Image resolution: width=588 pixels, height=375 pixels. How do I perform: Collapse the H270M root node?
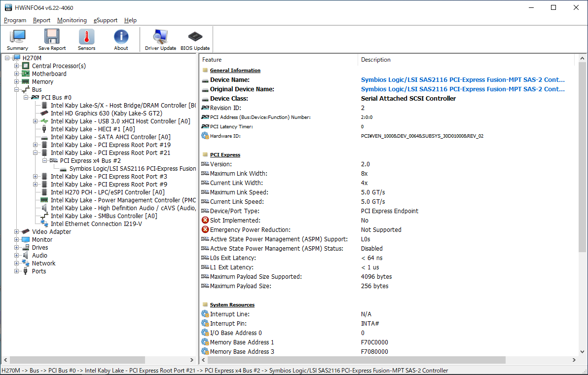tap(7, 58)
